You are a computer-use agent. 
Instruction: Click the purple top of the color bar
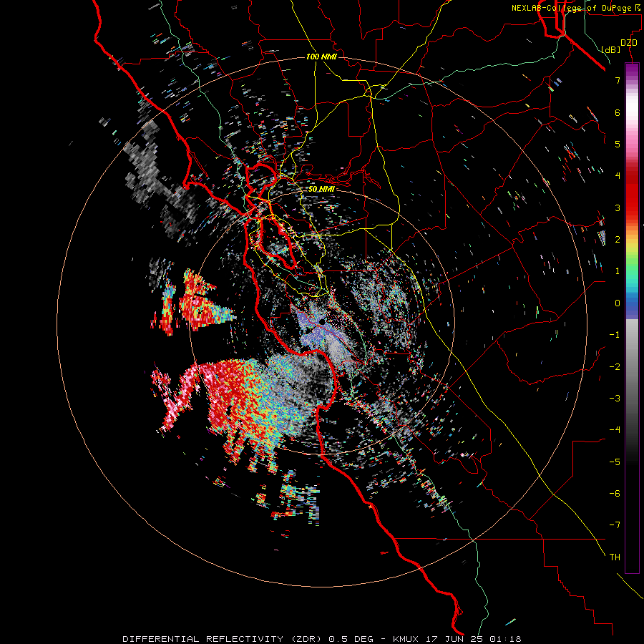pyautogui.click(x=632, y=70)
